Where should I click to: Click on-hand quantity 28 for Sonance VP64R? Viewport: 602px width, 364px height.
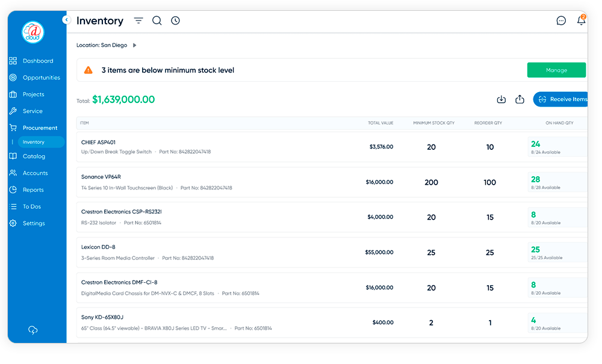(536, 179)
